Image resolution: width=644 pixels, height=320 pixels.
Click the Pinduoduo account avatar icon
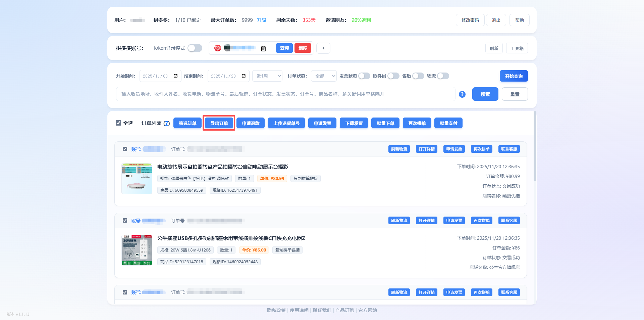pyautogui.click(x=218, y=48)
